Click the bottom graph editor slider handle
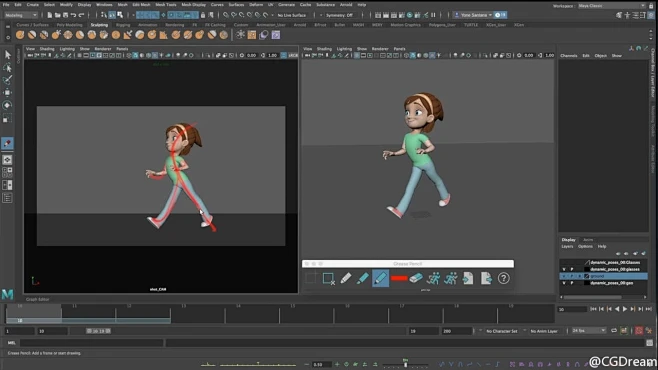This screenshot has width=658, height=370. [405, 365]
